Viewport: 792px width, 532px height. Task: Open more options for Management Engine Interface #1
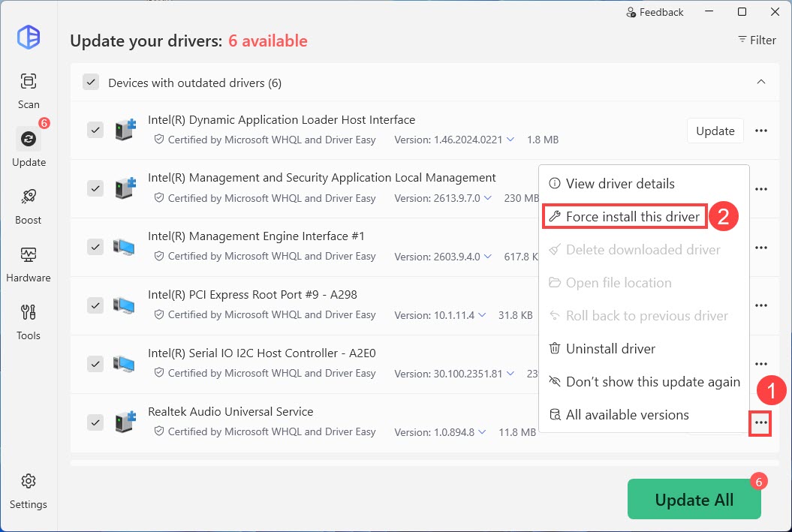pos(761,248)
